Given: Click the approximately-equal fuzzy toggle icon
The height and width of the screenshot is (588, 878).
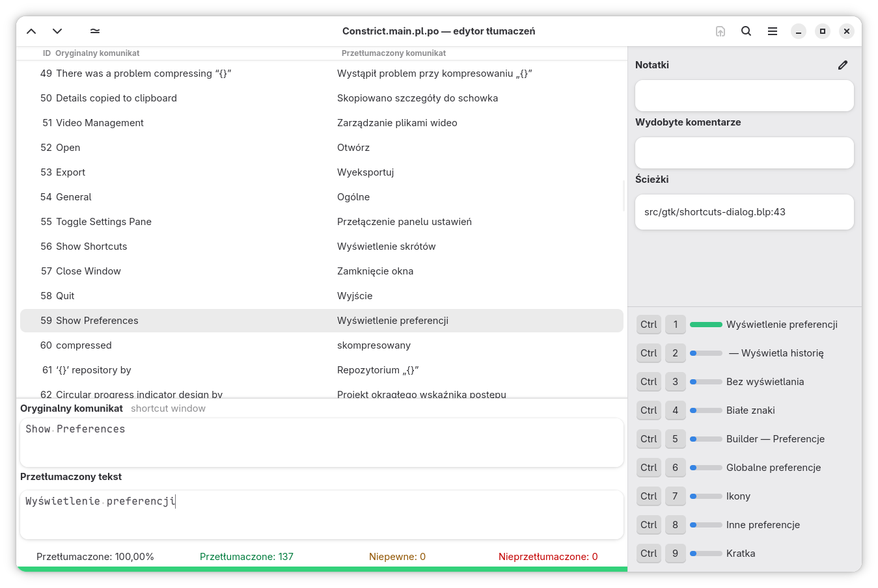Looking at the screenshot, I should point(95,31).
